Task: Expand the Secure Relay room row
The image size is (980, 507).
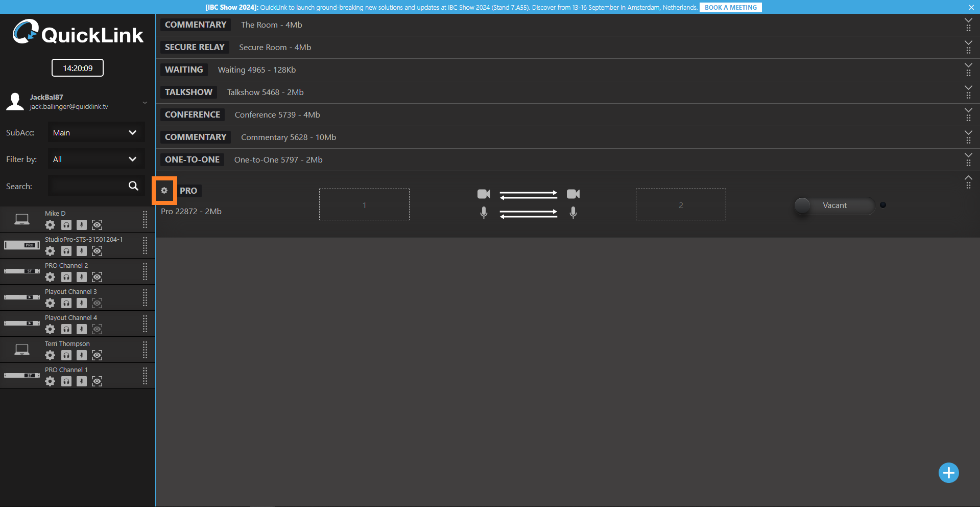Action: point(968,43)
